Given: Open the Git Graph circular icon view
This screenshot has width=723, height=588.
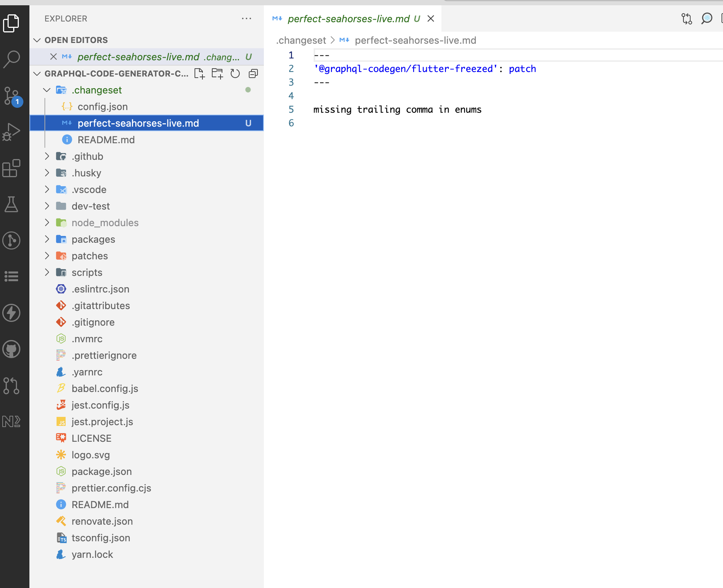Looking at the screenshot, I should pyautogui.click(x=11, y=240).
